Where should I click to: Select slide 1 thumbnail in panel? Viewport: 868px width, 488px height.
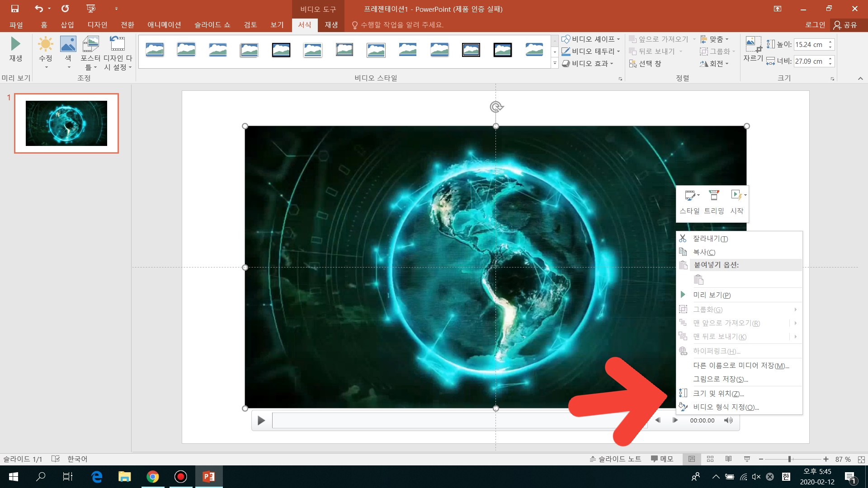pyautogui.click(x=66, y=123)
